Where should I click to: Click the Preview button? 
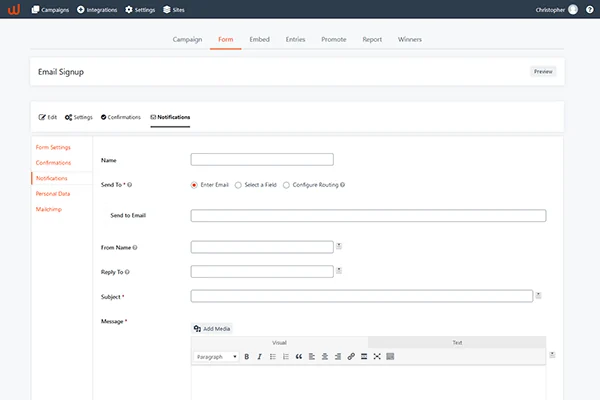pyautogui.click(x=542, y=71)
